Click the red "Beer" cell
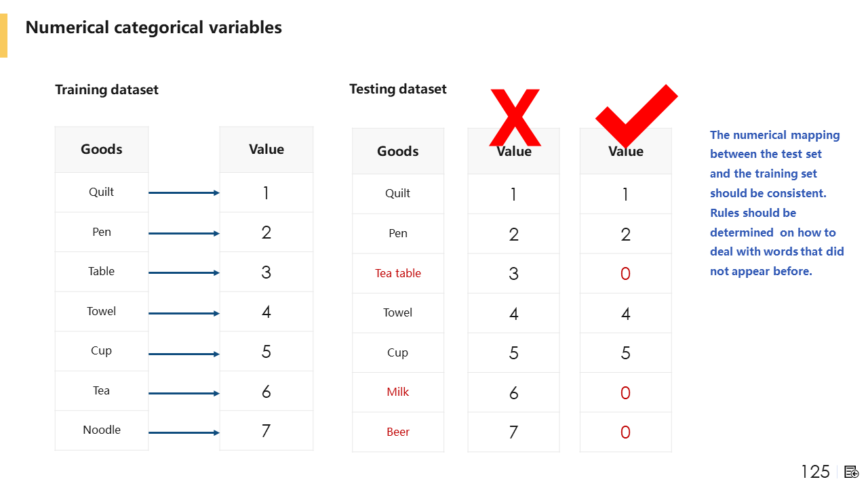The image size is (868, 488). [398, 432]
